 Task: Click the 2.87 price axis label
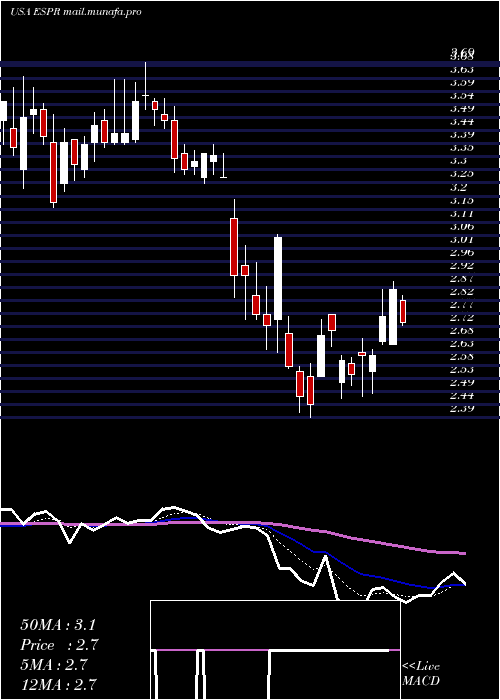click(x=462, y=278)
